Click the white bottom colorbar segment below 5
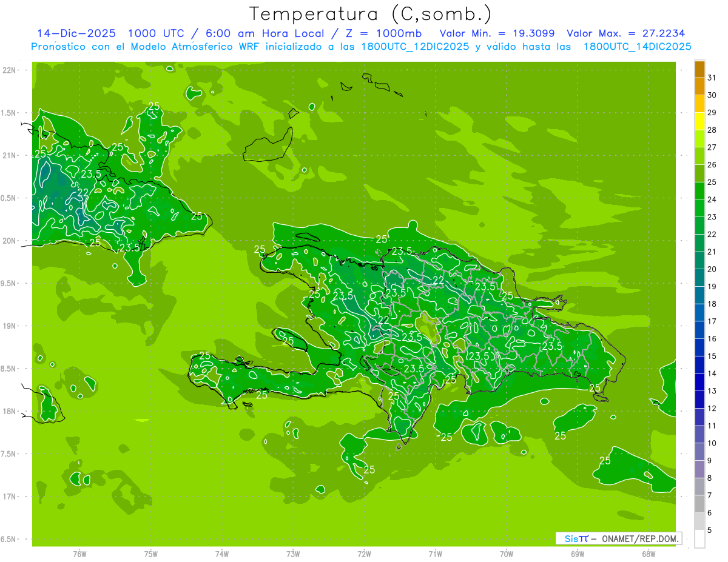This screenshot has width=728, height=562. coord(699,539)
